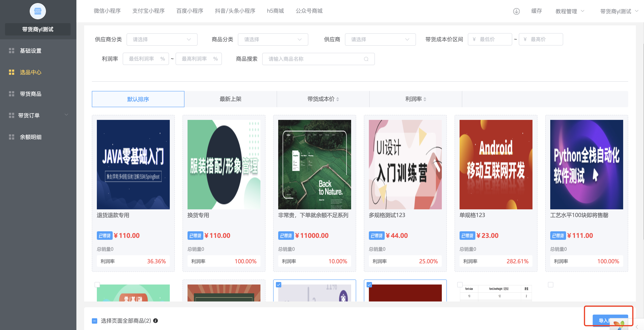Click the 基础设置 grid icon in sidebar
The height and width of the screenshot is (330, 644).
[x=12, y=51]
